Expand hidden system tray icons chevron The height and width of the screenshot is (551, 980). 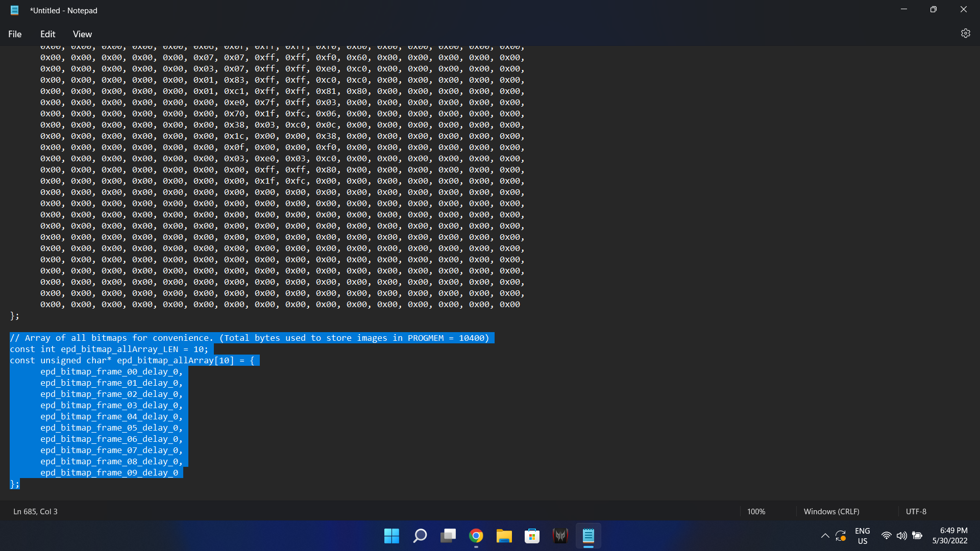coord(825,536)
